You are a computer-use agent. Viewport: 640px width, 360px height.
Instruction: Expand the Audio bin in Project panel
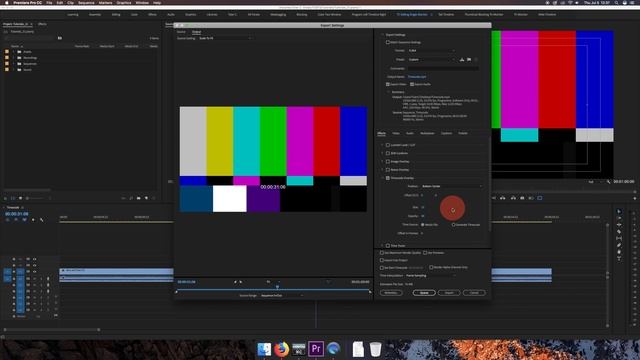coord(13,52)
